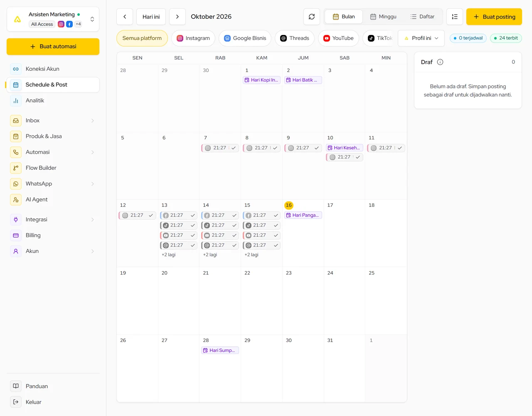The image size is (532, 416).
Task: Go to previous month arrow
Action: coord(125,17)
